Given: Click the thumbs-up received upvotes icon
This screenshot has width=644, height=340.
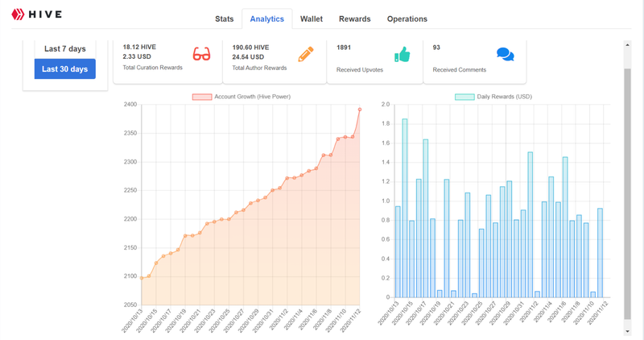Looking at the screenshot, I should (402, 54).
